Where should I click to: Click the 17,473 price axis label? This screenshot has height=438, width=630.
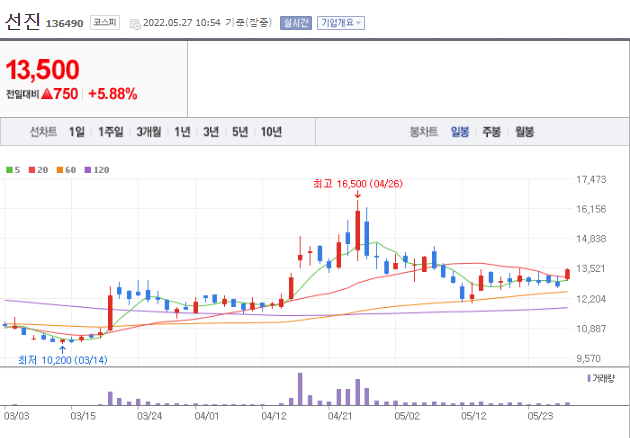pyautogui.click(x=591, y=180)
